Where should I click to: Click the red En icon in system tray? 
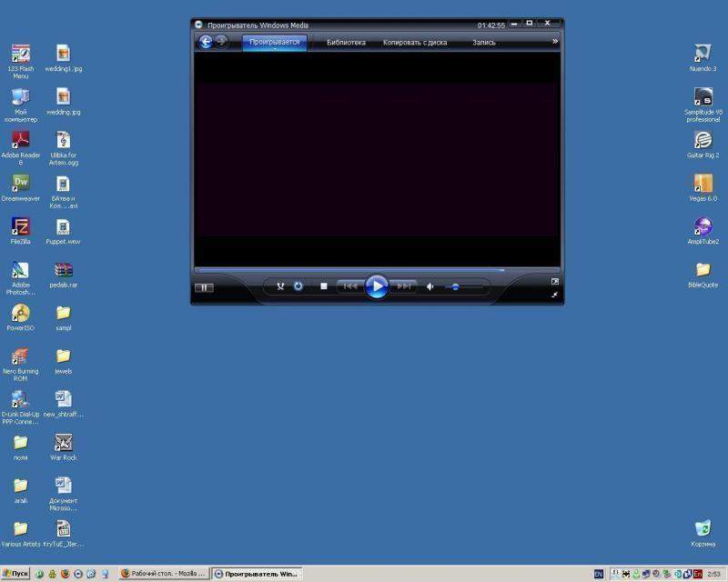coord(697,574)
